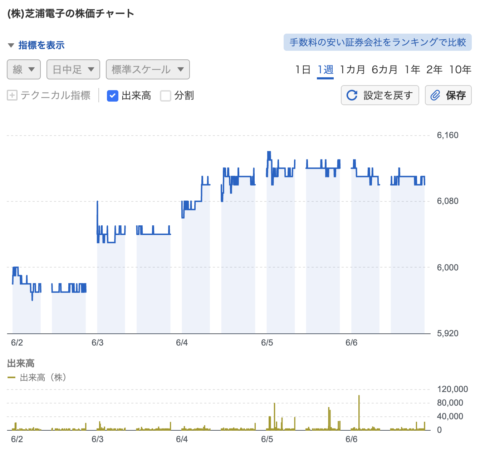Uncheck the 出来高 checkbox
Image resolution: width=480 pixels, height=450 pixels.
(112, 96)
